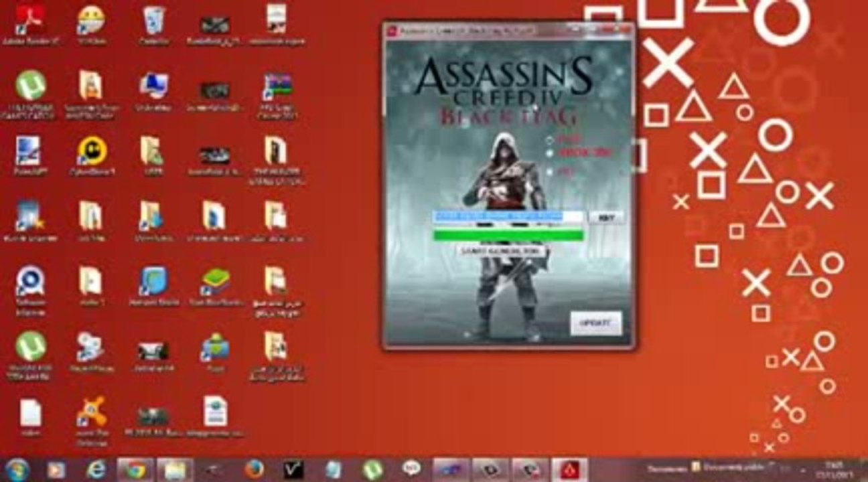868x482 pixels.
Task: Open uTorrent from the taskbar
Action: (x=372, y=470)
